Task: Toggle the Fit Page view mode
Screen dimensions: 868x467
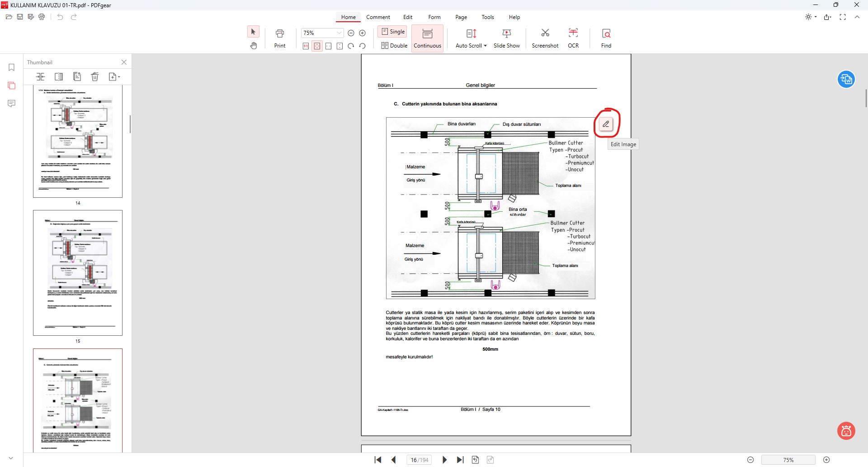Action: [317, 46]
